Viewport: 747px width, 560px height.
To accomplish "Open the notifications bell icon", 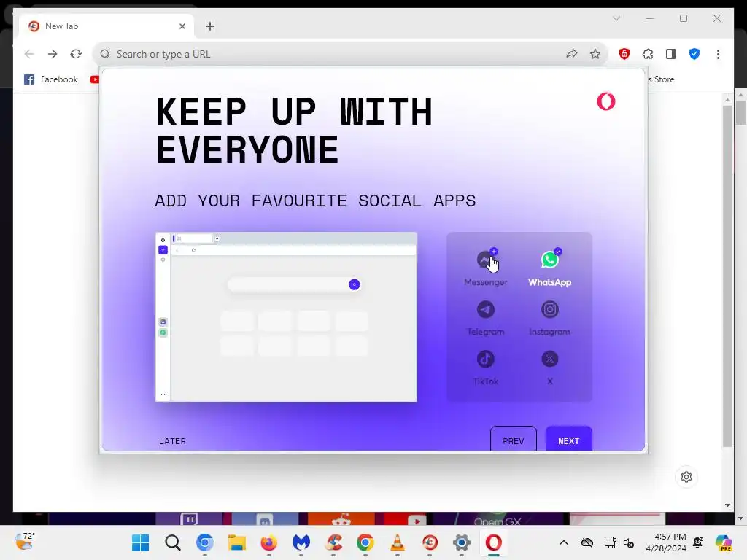I will coord(698,542).
